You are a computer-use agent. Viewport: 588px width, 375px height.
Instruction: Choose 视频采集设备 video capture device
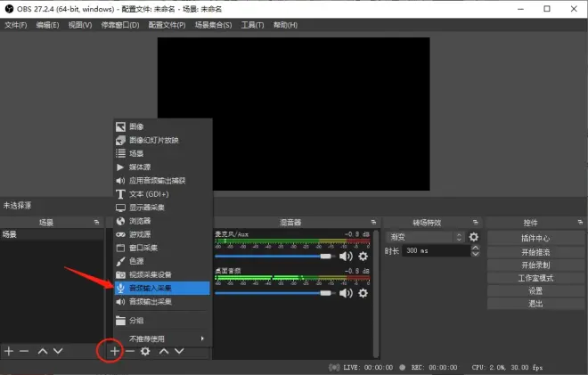tap(162, 275)
